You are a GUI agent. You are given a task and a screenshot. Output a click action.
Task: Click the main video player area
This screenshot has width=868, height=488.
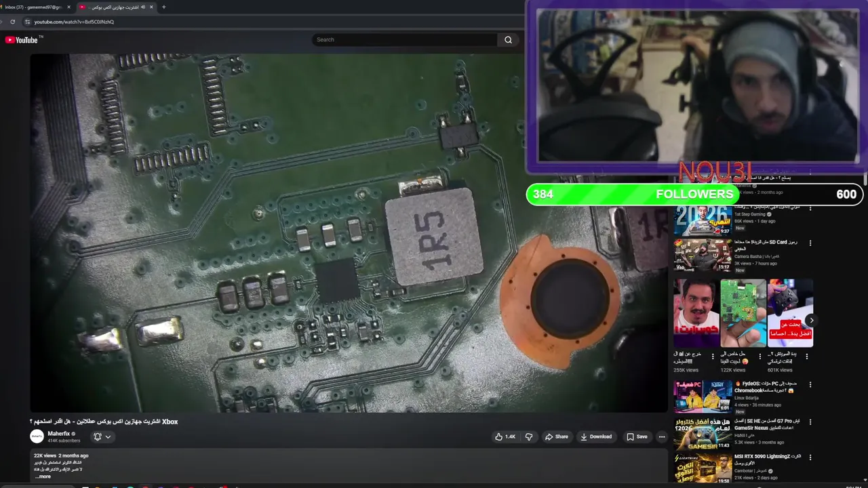point(349,232)
